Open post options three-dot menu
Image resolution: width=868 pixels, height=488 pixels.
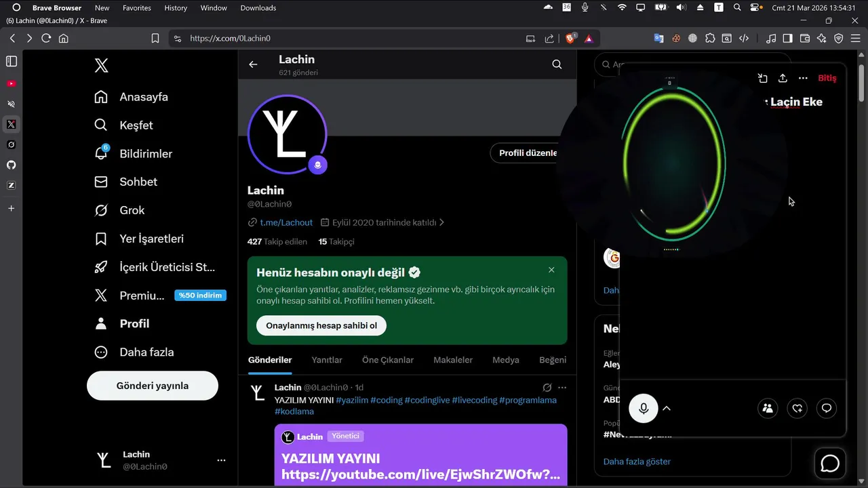(562, 388)
